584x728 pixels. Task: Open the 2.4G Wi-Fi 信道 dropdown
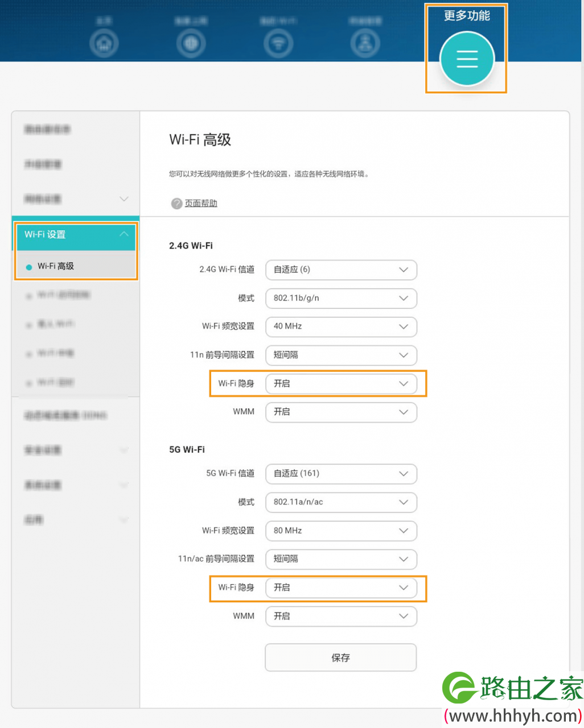(x=341, y=270)
